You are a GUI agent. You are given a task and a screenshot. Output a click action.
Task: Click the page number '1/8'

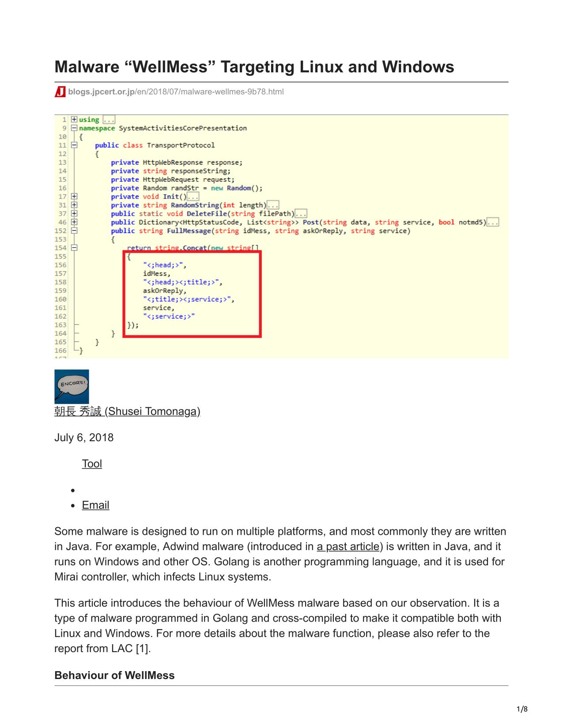(522, 709)
